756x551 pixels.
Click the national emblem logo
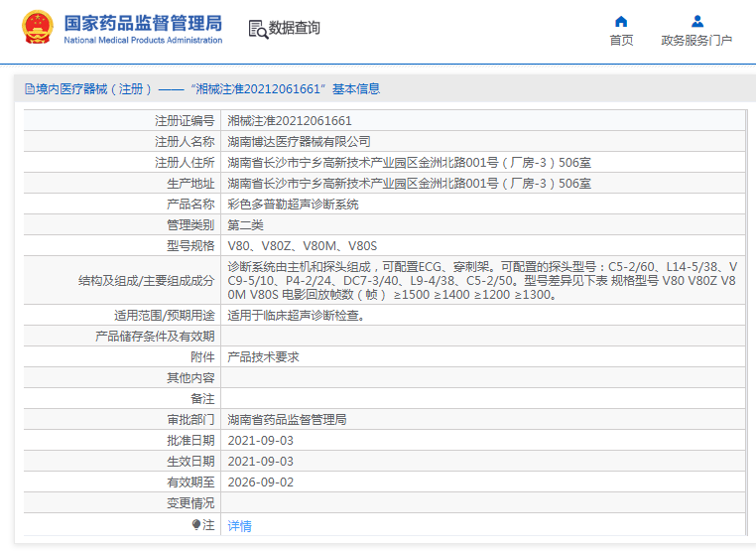click(38, 27)
